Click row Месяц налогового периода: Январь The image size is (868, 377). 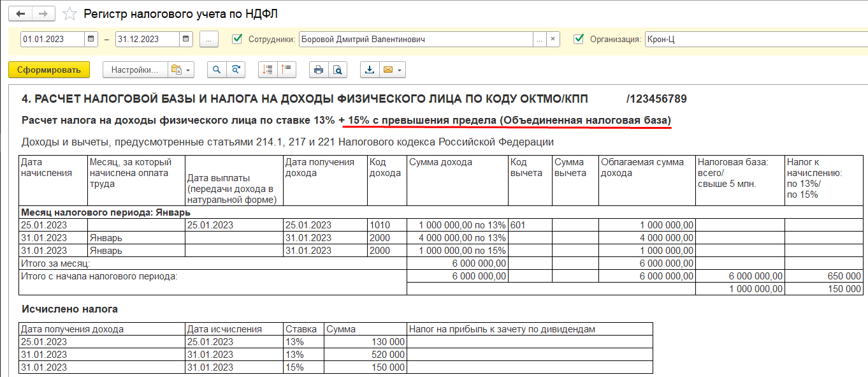pyautogui.click(x=441, y=212)
